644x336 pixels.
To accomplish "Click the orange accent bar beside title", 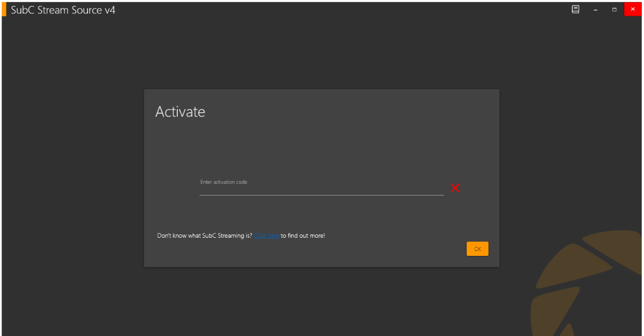I will click(4, 10).
